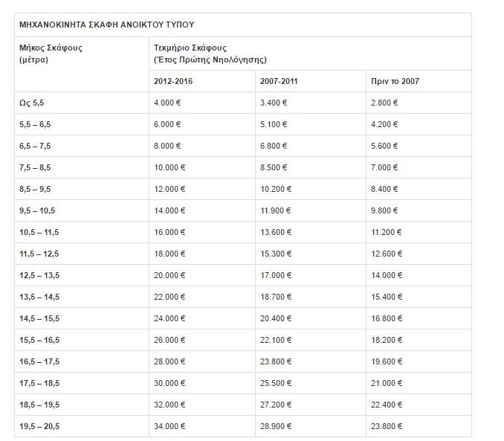Screen dimensions: 504x441
Task: Click the Πριν το 2007 header
Action: pyautogui.click(x=395, y=81)
